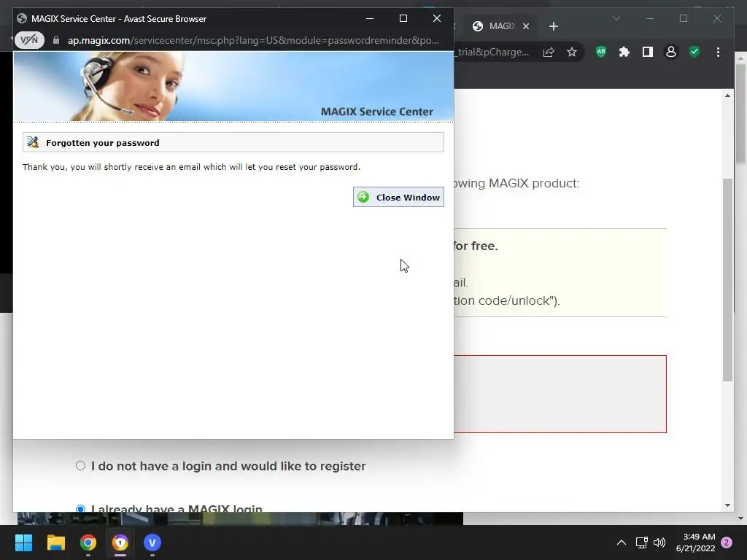Click the padlock site security icon

pos(56,40)
